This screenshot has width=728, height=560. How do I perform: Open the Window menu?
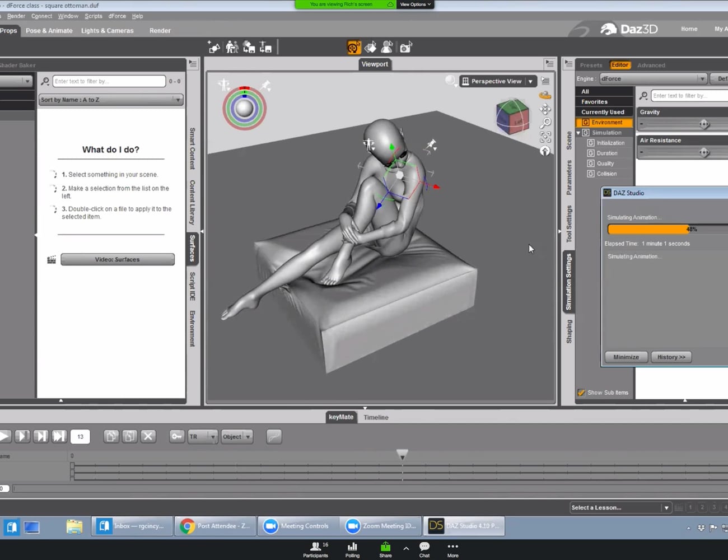(68, 16)
